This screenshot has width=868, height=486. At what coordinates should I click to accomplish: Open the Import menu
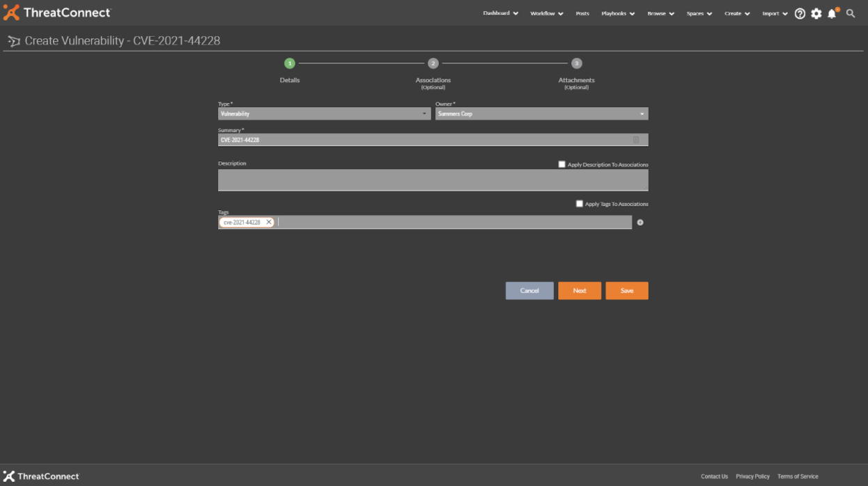775,13
